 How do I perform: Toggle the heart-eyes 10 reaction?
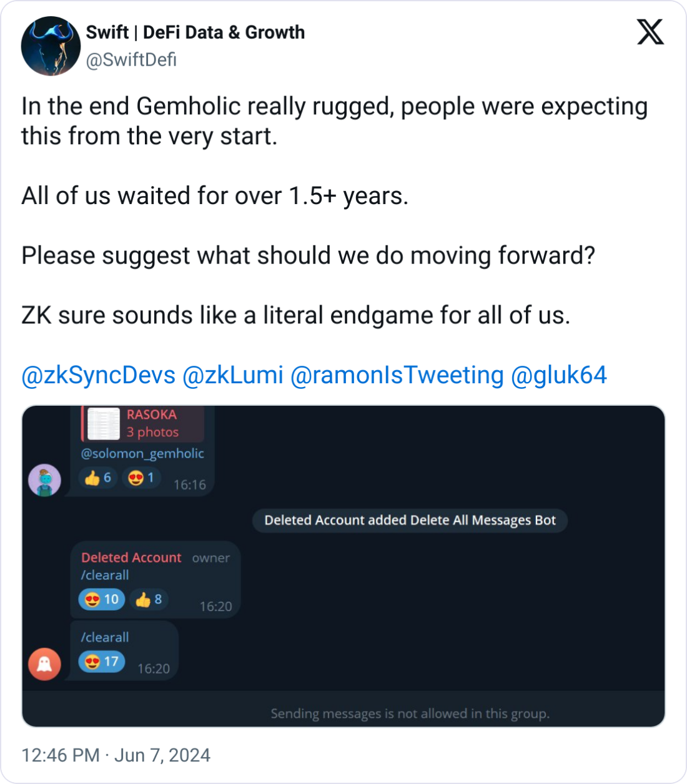(102, 600)
